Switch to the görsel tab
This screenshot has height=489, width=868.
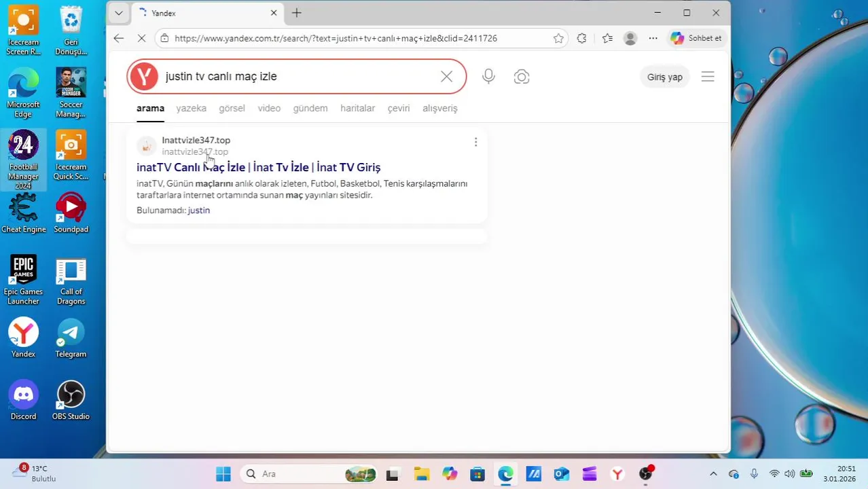click(x=232, y=108)
